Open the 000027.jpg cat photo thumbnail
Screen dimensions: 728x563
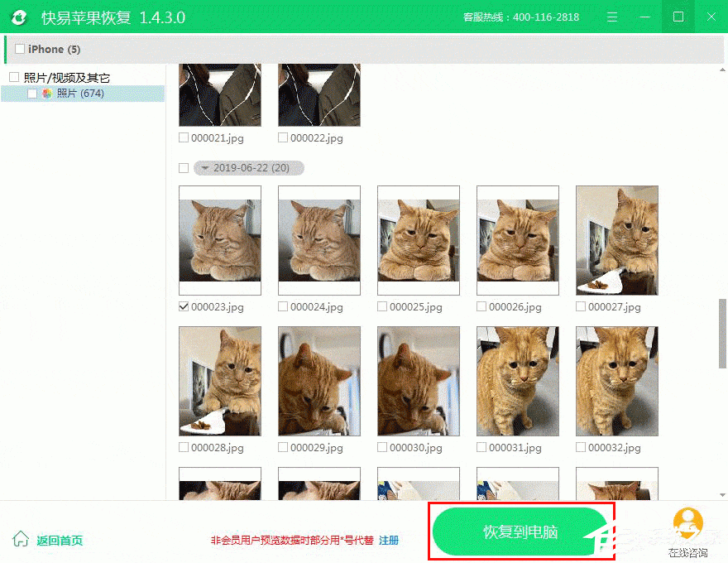tap(617, 241)
